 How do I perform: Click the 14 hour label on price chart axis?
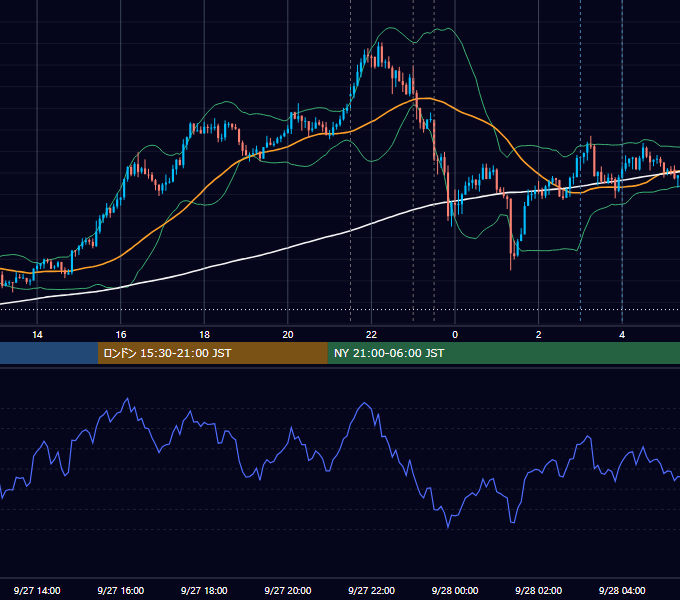[37, 335]
